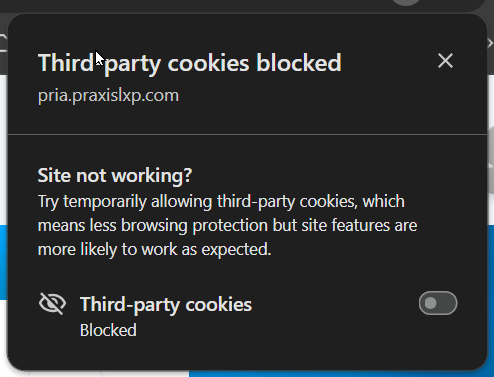
Task: Click the 'means less browsing protection' text line
Action: click(153, 225)
